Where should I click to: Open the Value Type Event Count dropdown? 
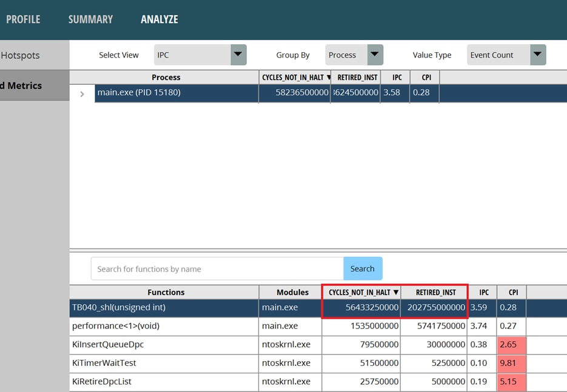pos(506,55)
